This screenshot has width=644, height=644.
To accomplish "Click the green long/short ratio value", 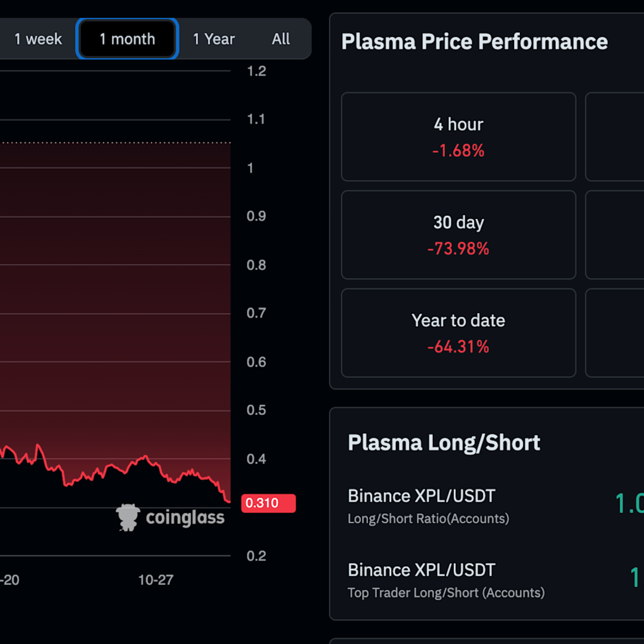I will [x=630, y=503].
